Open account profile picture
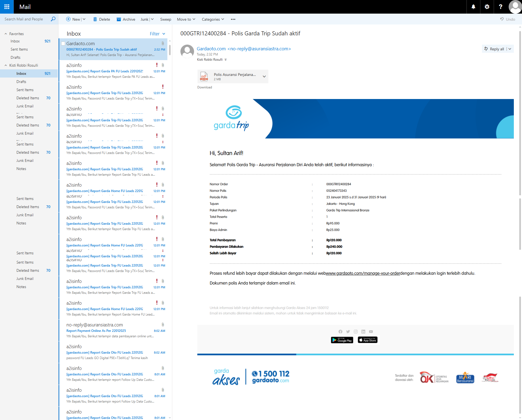This screenshot has height=420, width=522. click(x=515, y=7)
